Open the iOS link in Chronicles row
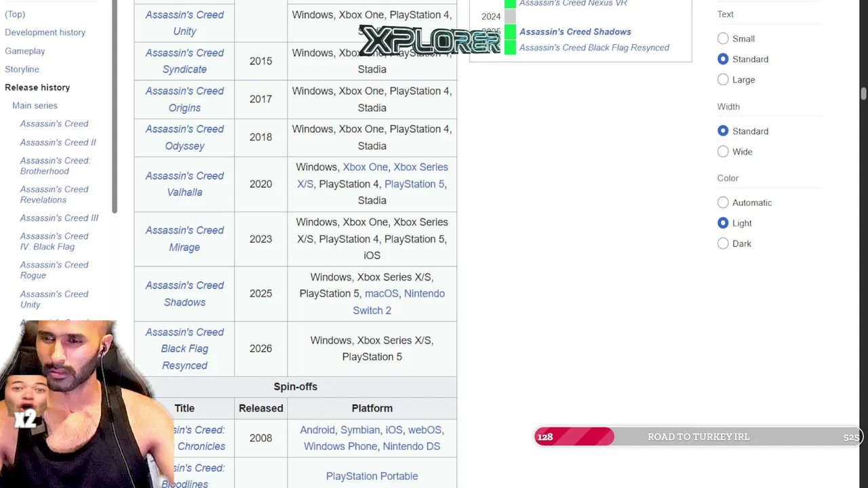The image size is (868, 488). click(x=394, y=430)
